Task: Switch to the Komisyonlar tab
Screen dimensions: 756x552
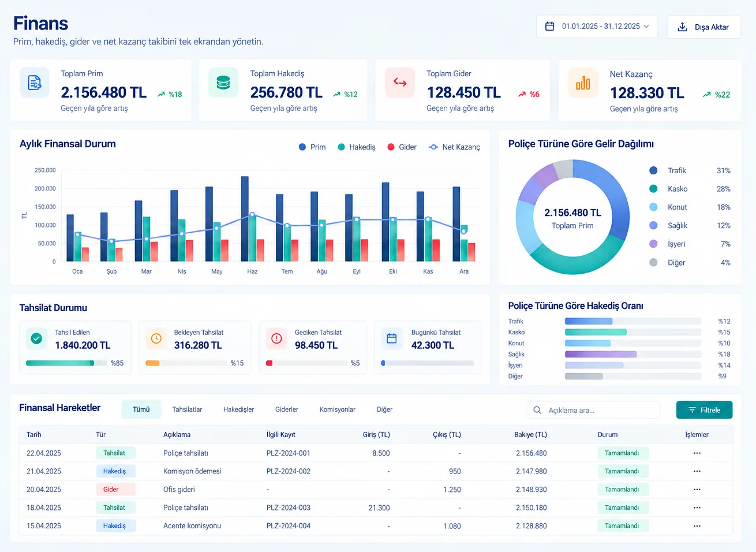Action: [338, 409]
